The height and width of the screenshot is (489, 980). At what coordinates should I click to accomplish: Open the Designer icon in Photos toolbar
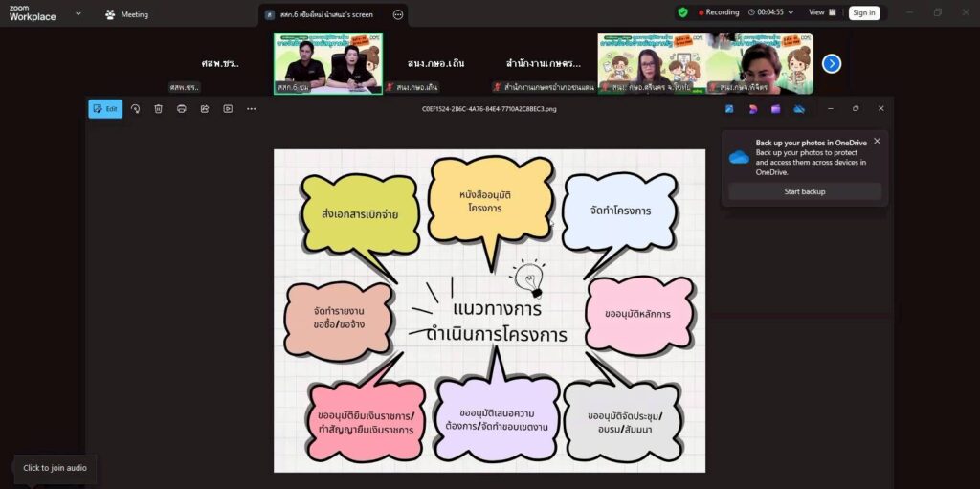click(752, 109)
